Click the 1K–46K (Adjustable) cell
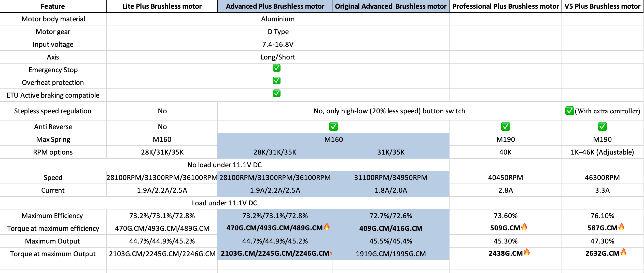 (x=602, y=152)
